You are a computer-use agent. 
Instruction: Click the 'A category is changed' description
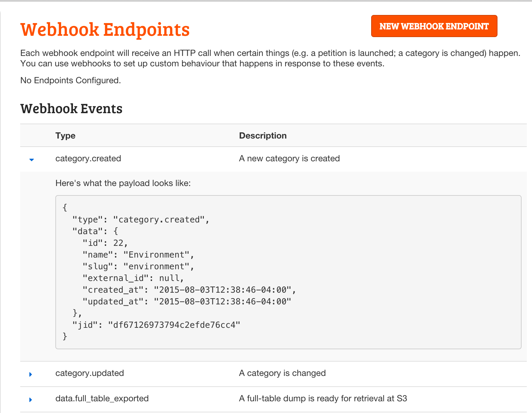[282, 373]
